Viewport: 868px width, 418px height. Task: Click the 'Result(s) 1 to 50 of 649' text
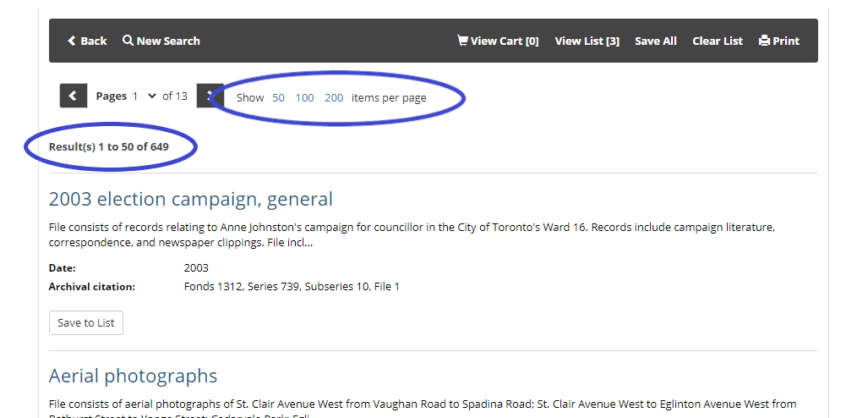tap(109, 147)
